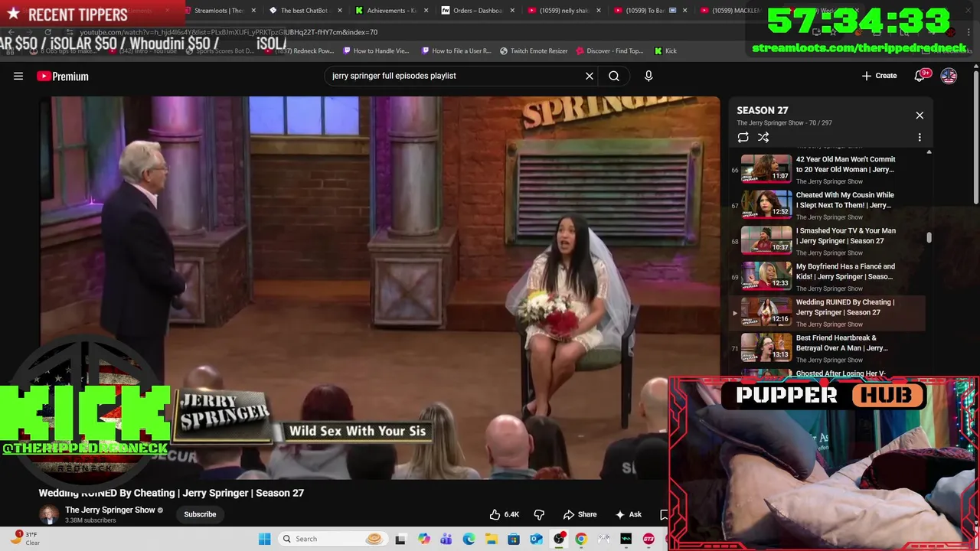Viewport: 980px width, 551px height.
Task: Play '42 Year Old Man Won't Commit' video
Action: coord(828,169)
